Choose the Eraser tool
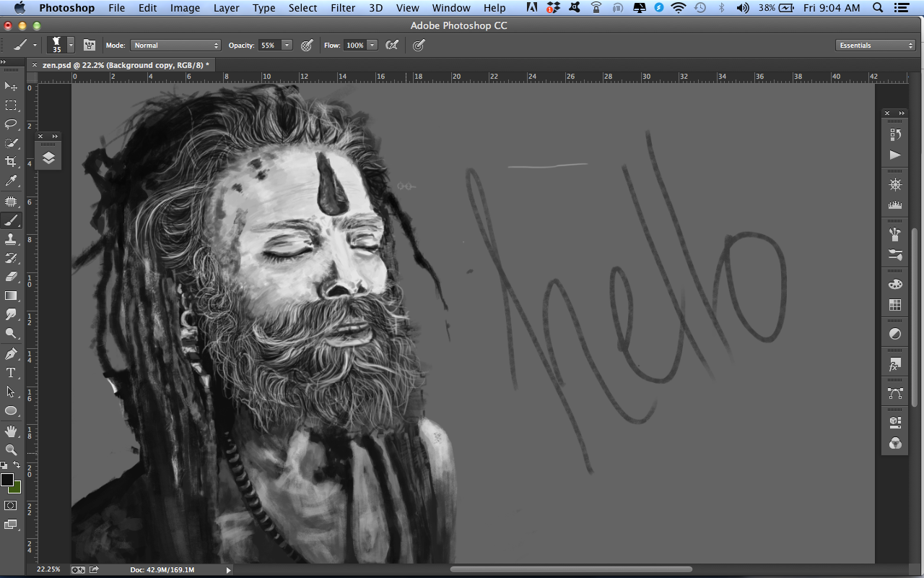Viewport: 924px width, 578px height. 11,277
